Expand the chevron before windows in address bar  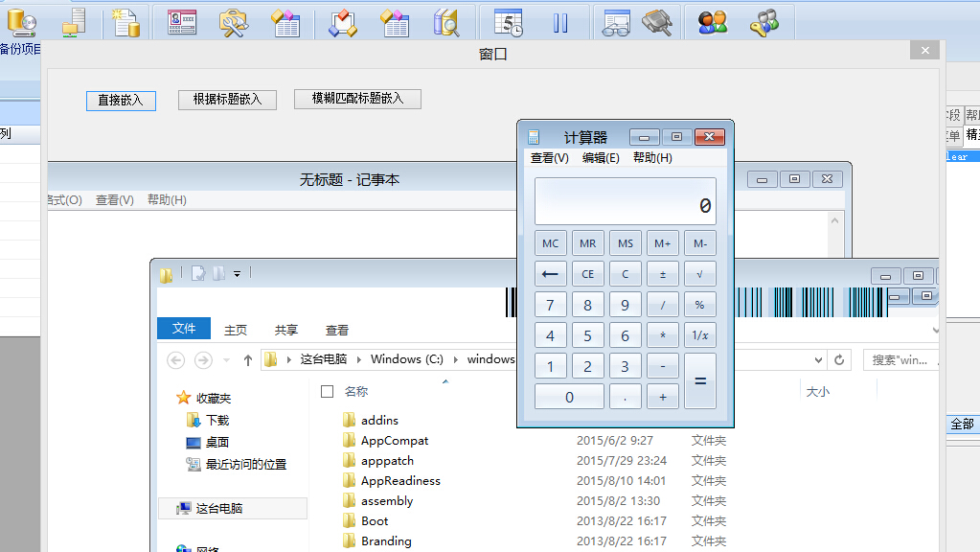[x=456, y=359]
